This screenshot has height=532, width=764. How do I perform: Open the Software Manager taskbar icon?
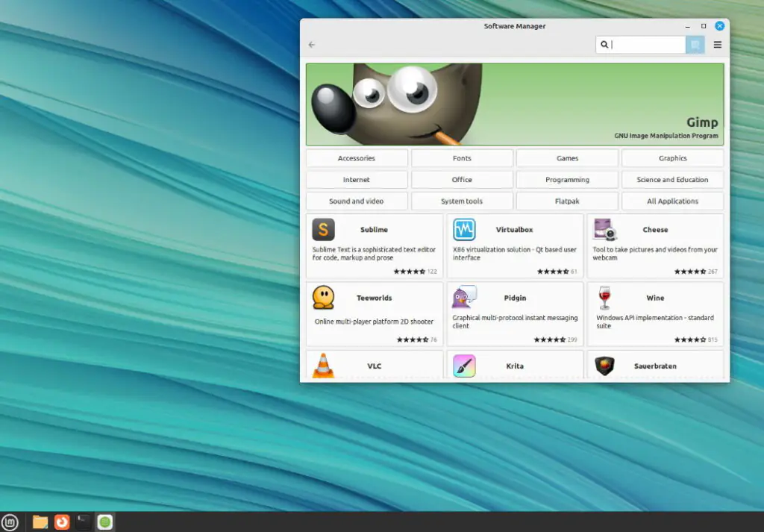pos(104,522)
